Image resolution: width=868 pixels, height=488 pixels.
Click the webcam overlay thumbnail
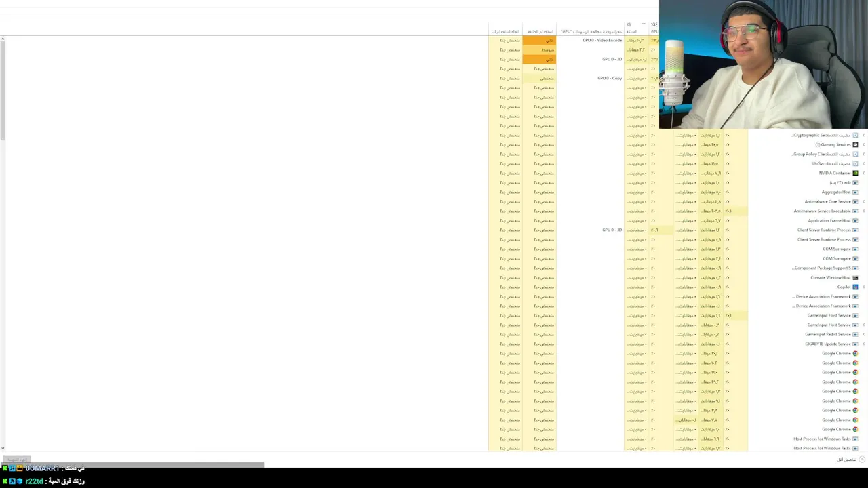[x=764, y=64]
